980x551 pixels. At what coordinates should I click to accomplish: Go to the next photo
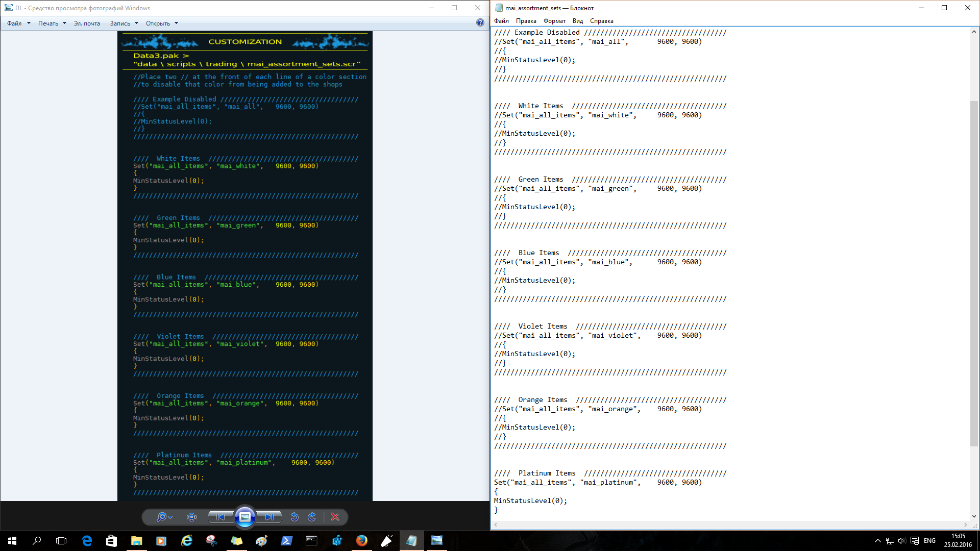point(269,517)
